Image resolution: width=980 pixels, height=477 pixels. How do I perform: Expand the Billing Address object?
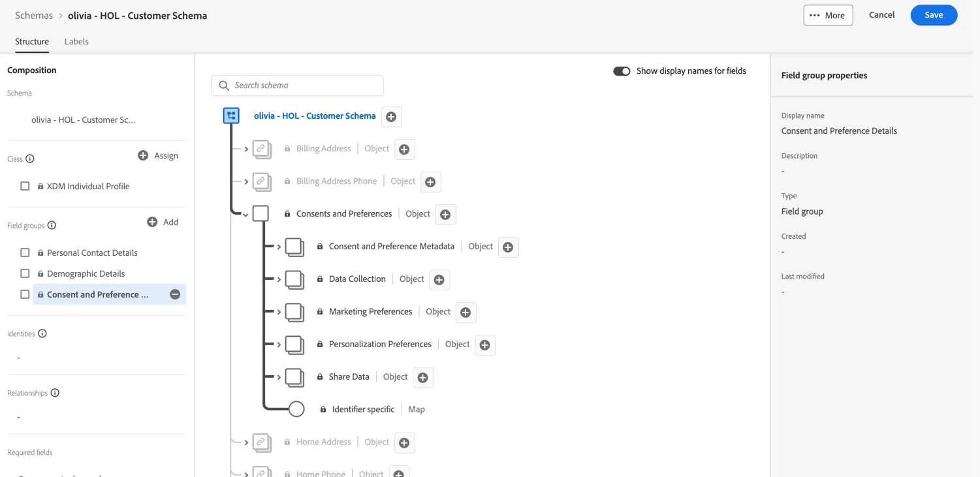246,149
